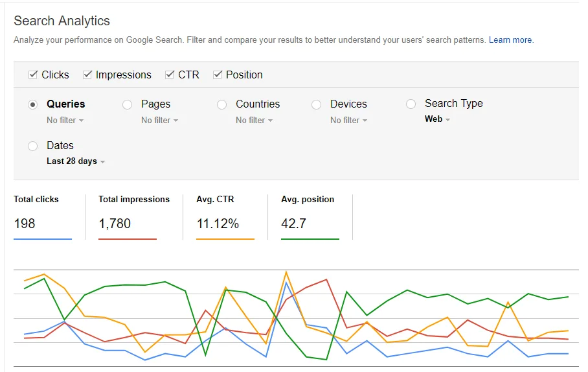
Task: Click the Countries label
Action: [258, 104]
